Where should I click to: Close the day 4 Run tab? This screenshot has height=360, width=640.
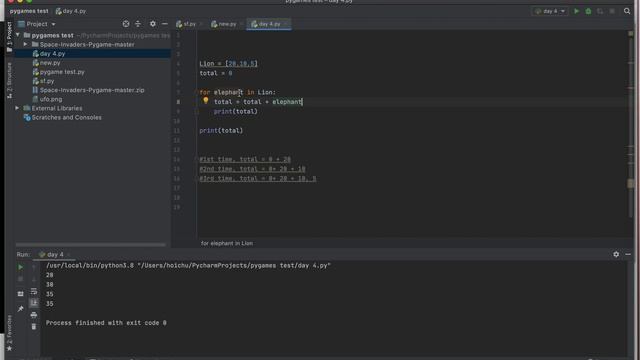69,254
